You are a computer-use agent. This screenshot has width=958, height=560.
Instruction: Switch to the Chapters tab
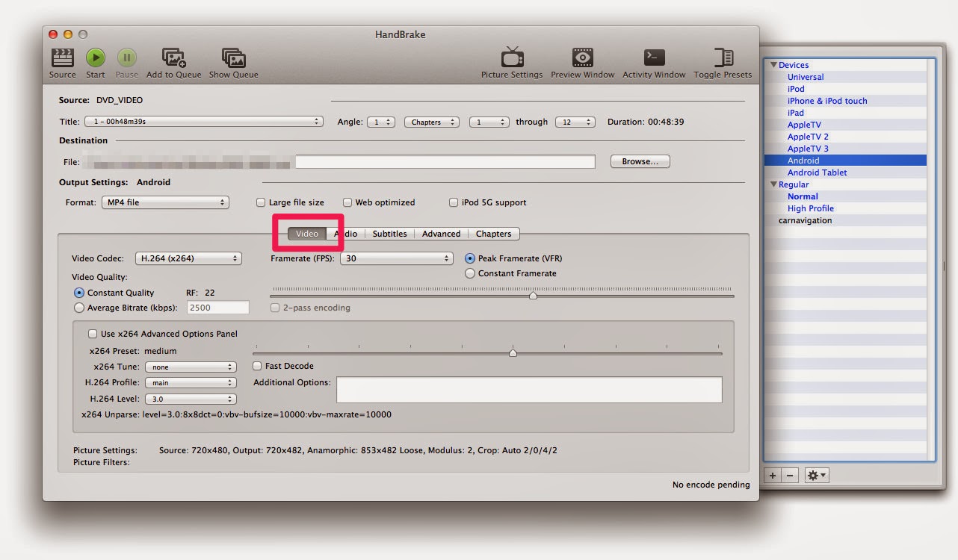pos(493,234)
